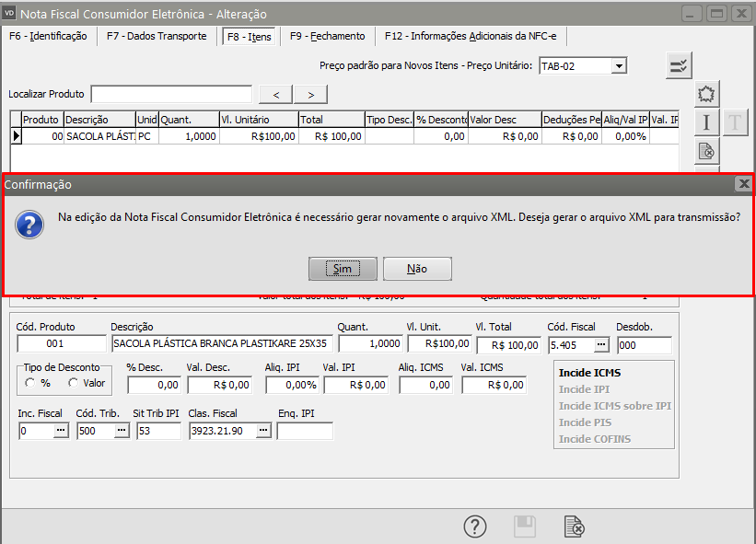This screenshot has height=544, width=756.
Task: Click the cancel document icon in bottom bar
Action: [x=574, y=527]
